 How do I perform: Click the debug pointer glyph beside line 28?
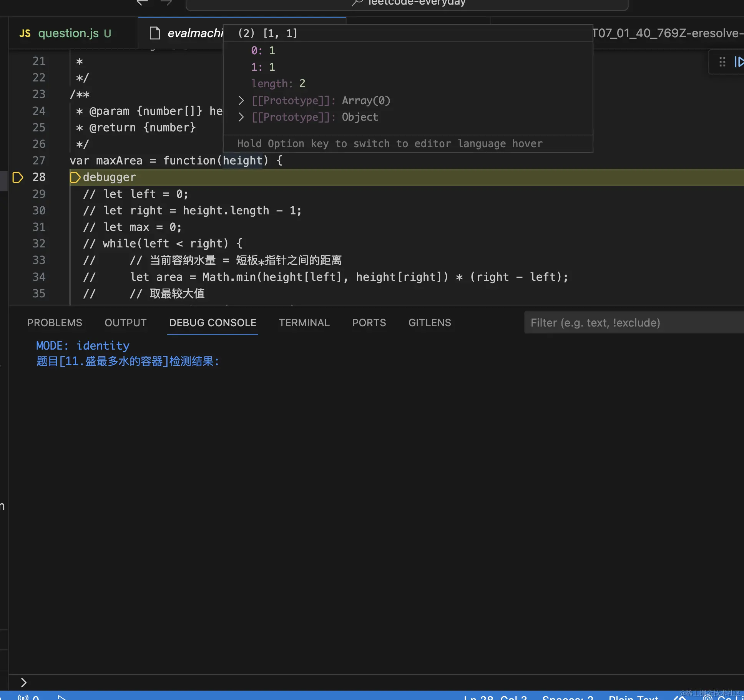click(18, 177)
